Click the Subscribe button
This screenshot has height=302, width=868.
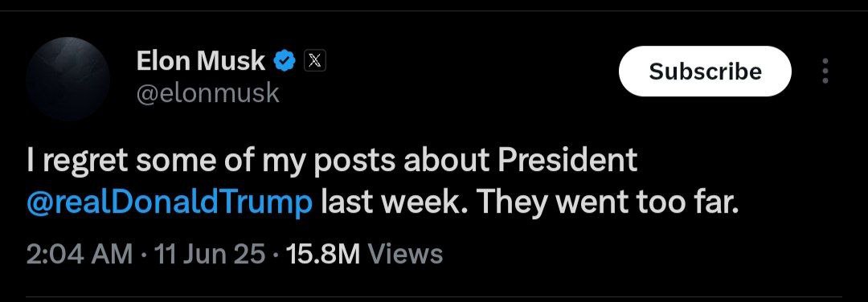tap(706, 71)
